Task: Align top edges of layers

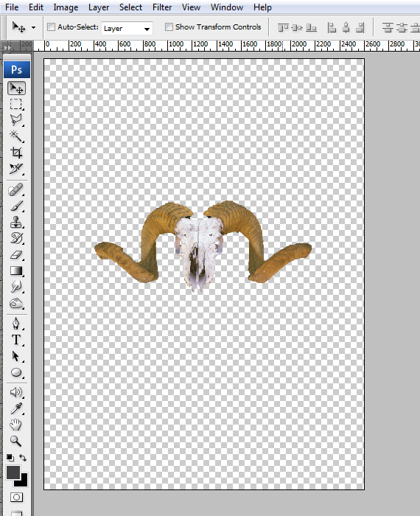Action: pyautogui.click(x=283, y=28)
